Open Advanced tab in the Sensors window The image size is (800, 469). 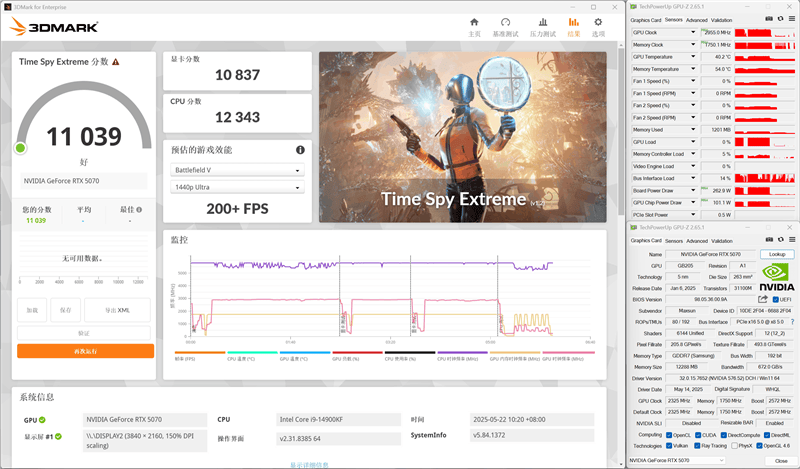696,20
